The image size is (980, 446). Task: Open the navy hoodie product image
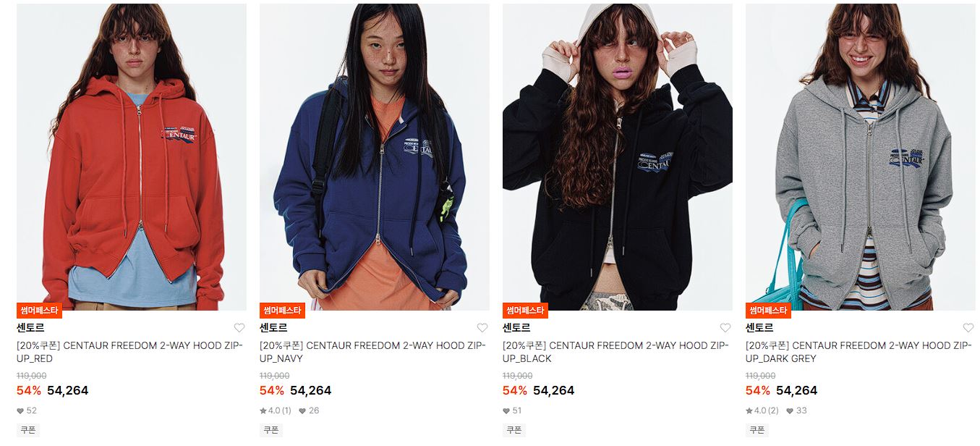(x=375, y=157)
